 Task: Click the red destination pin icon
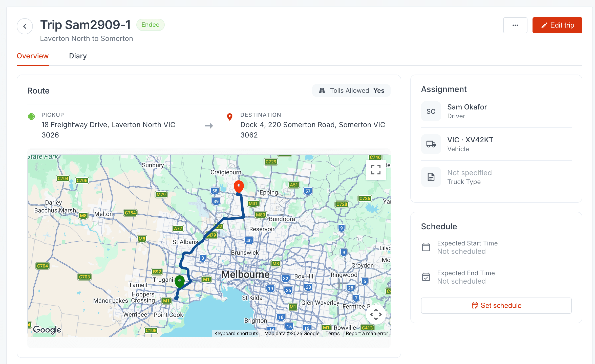tap(230, 117)
